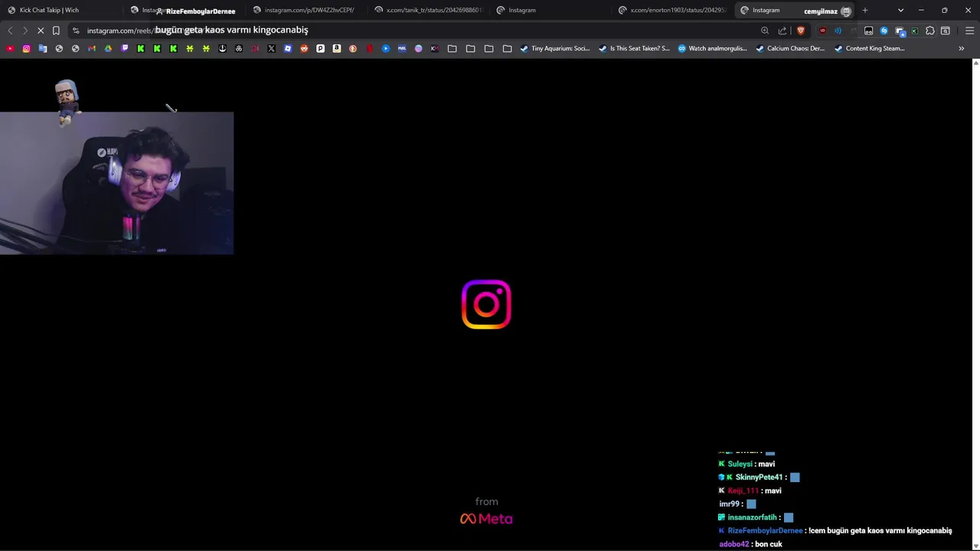Open Watch analmorgulis bookmark
The image size is (980, 551).
[712, 48]
